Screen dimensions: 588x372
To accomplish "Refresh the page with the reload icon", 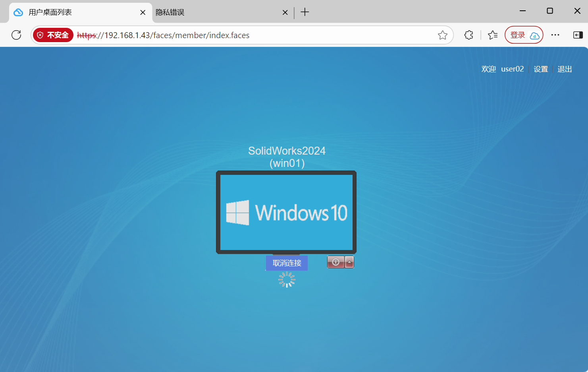I will click(16, 35).
